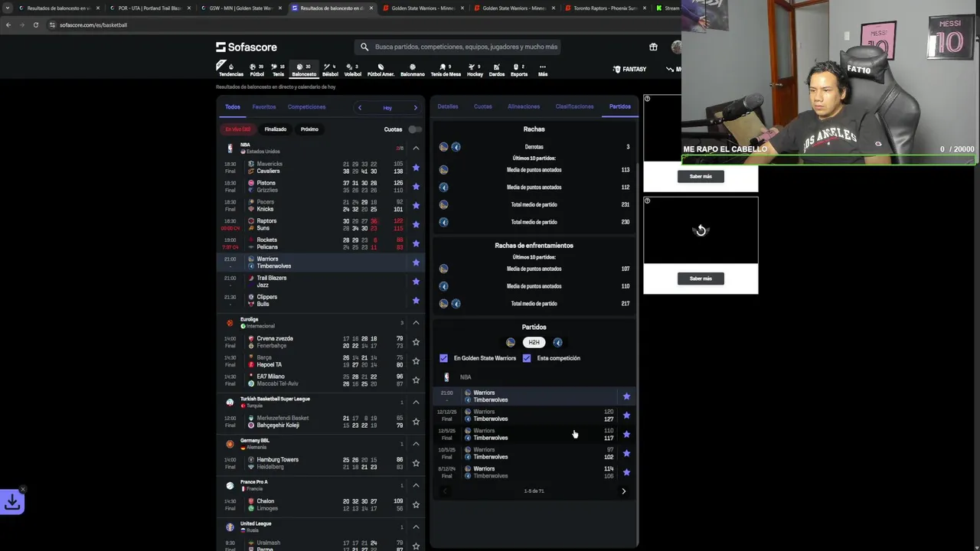Switch to the Competiciones tab

pos(306,107)
